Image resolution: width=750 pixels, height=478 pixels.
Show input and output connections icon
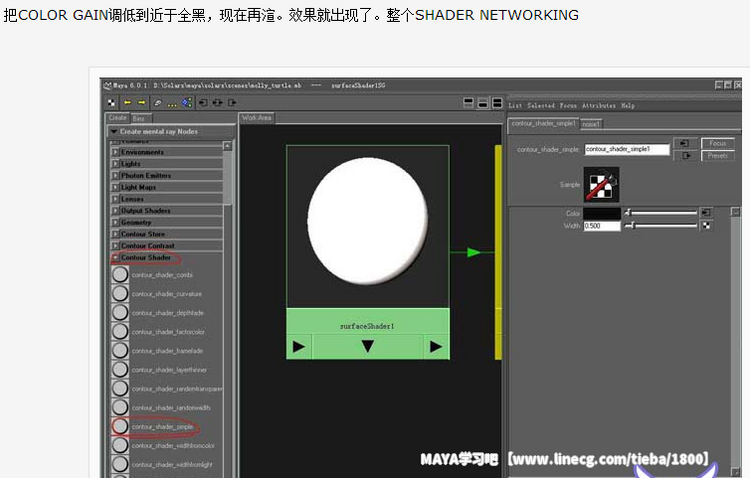tap(218, 102)
